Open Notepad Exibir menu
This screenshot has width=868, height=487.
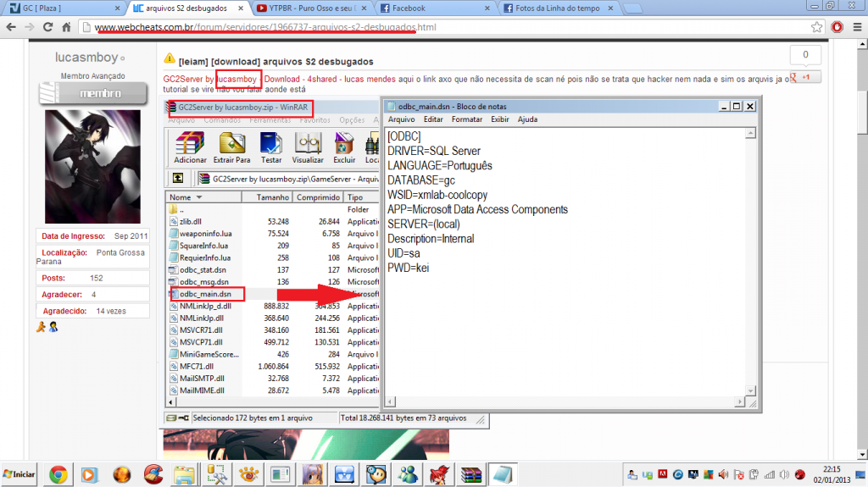tap(500, 119)
